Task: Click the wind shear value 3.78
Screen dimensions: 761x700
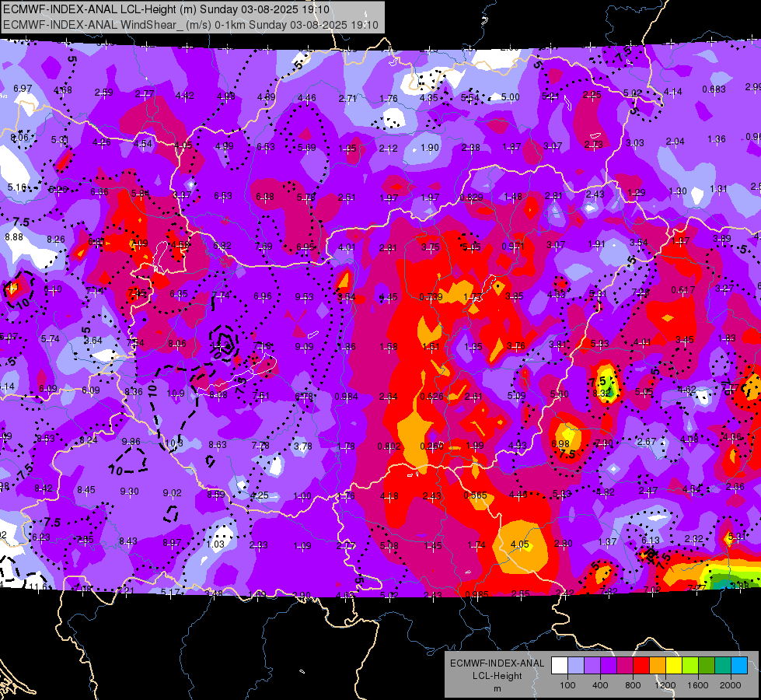Action: click(303, 446)
